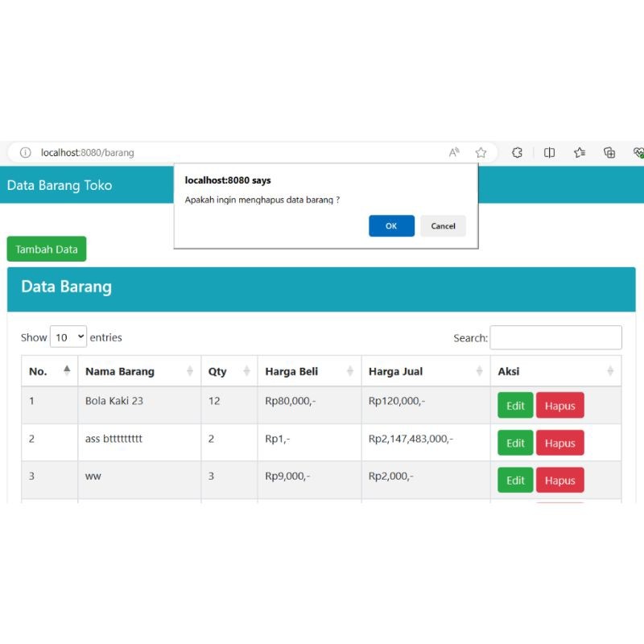The width and height of the screenshot is (644, 644).
Task: Click the Search input field
Action: click(555, 337)
